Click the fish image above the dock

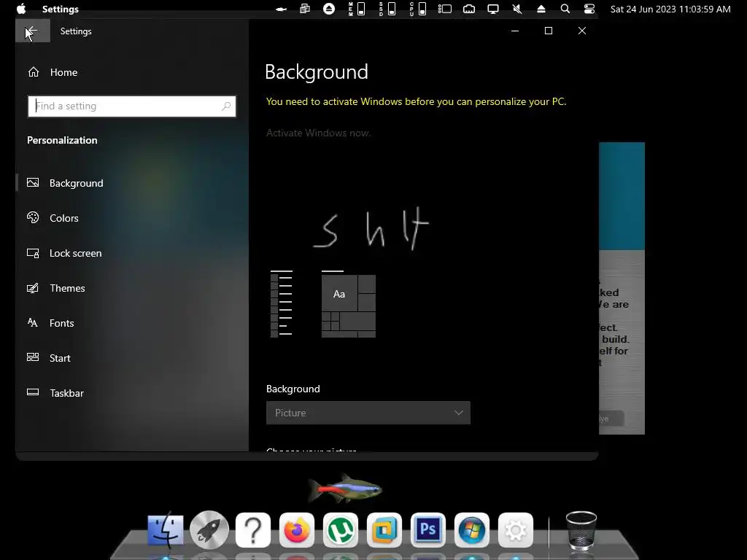(345, 489)
